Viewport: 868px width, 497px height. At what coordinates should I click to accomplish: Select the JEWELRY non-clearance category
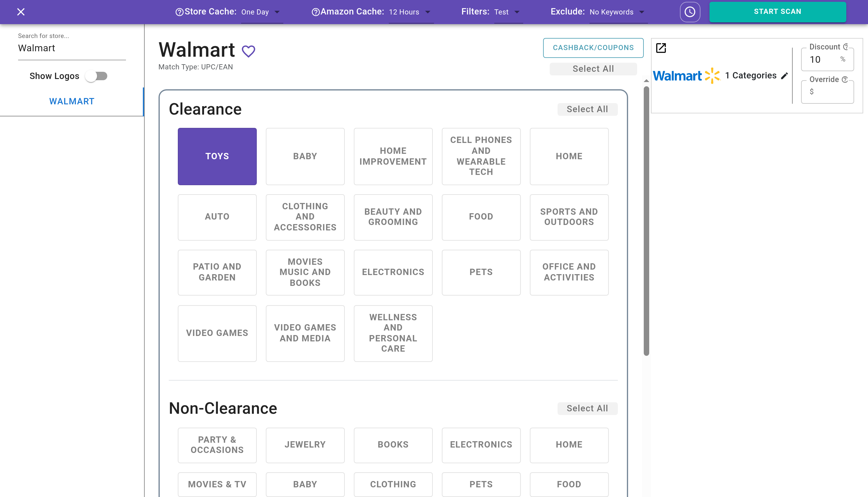click(x=305, y=445)
